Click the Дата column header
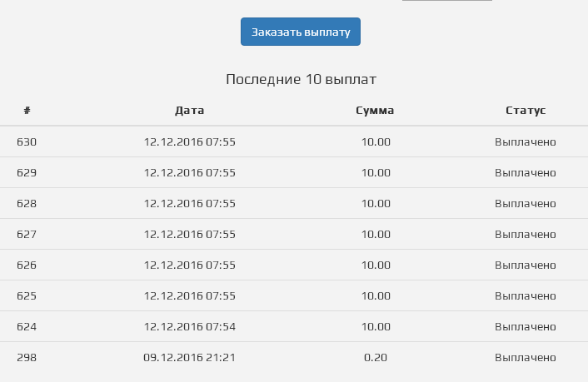Screen dimensions: 588x382 coord(189,110)
